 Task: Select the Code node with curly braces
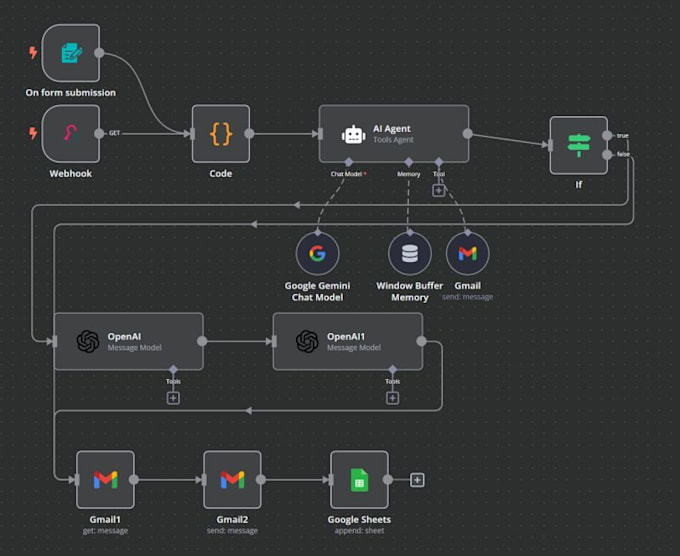click(x=221, y=134)
